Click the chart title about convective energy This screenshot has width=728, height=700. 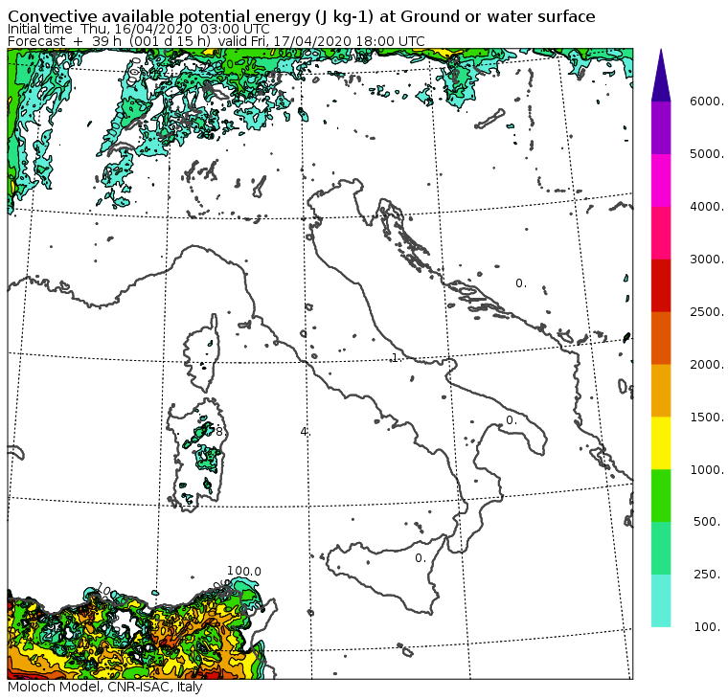coord(302,16)
